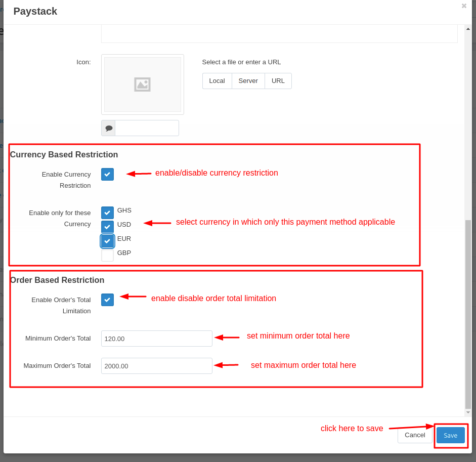Viewport: 476px width, 462px height.
Task: Click the Minimum Order's Total field
Action: click(156, 339)
